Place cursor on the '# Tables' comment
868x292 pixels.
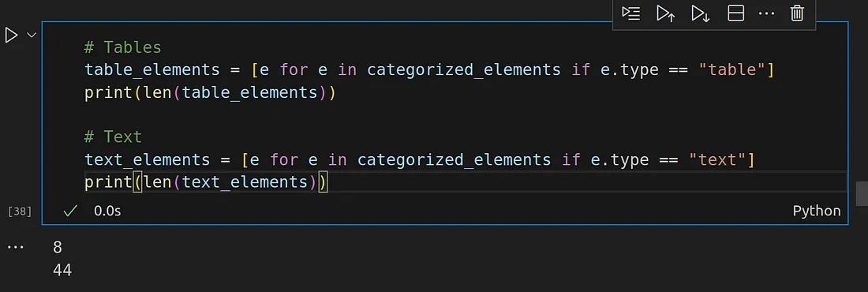(122, 47)
